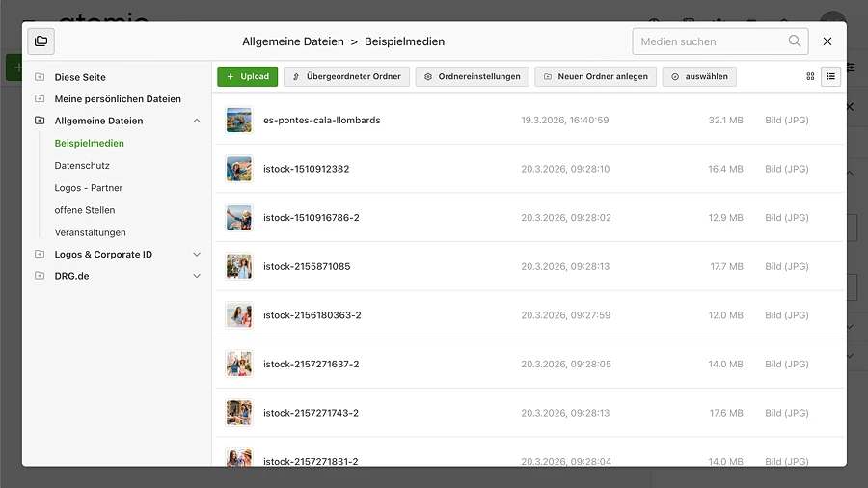
Task: Open Diese Seite folder in sidebar
Action: [x=80, y=77]
